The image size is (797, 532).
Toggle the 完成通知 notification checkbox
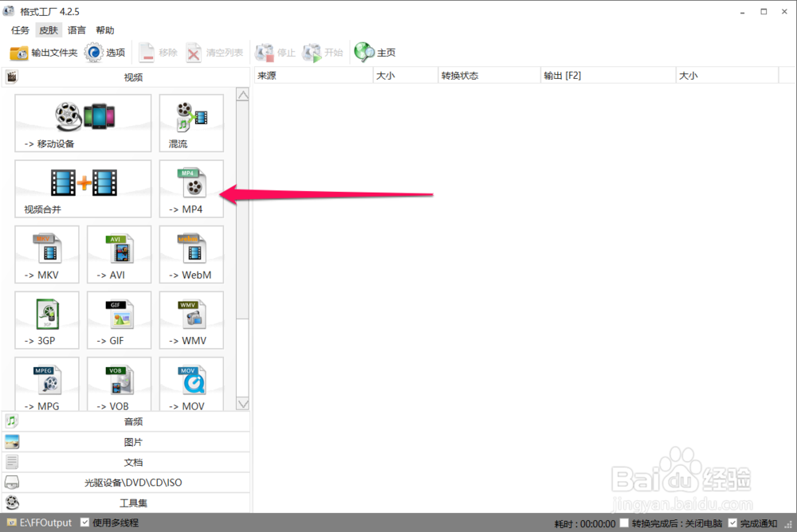point(732,523)
